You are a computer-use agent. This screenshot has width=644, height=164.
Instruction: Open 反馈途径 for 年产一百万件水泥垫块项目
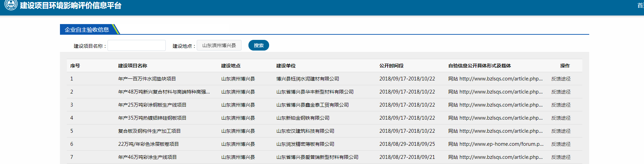coord(561,79)
